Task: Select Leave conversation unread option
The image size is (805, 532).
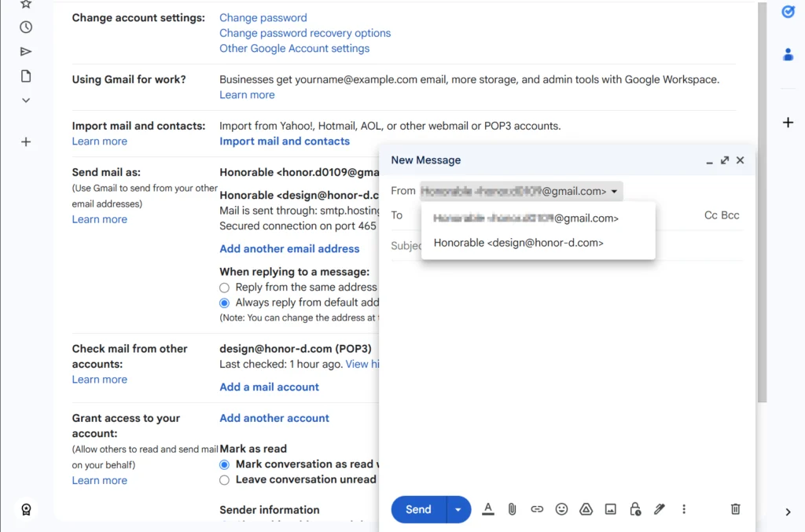Action: point(224,480)
